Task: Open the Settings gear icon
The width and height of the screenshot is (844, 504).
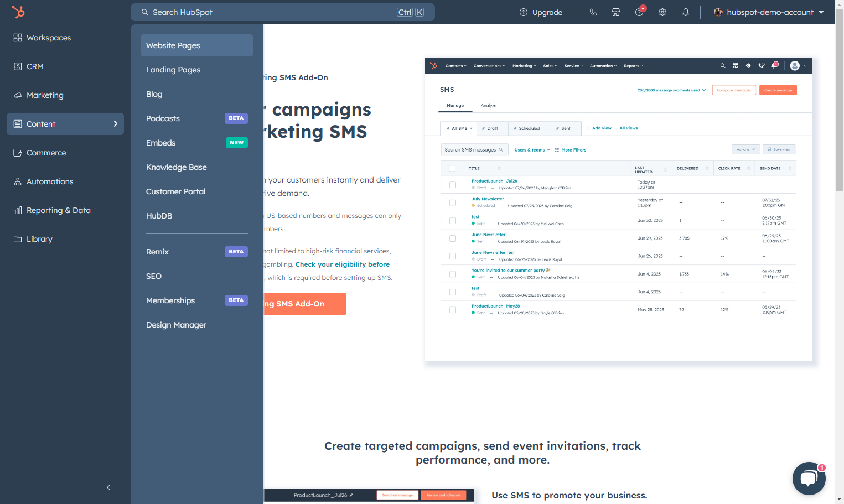Action: click(x=662, y=12)
